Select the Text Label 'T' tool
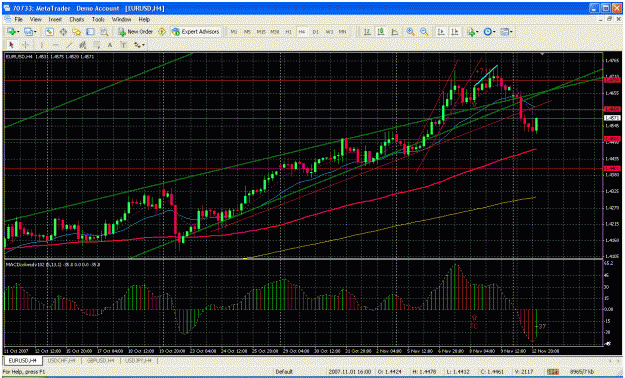Screen dimensions: 625x378 124,45
